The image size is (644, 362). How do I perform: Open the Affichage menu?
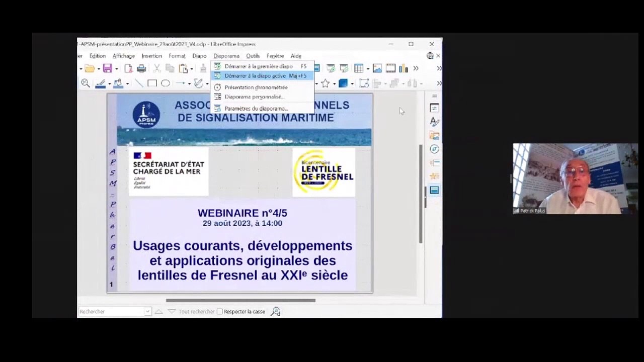[x=124, y=56]
